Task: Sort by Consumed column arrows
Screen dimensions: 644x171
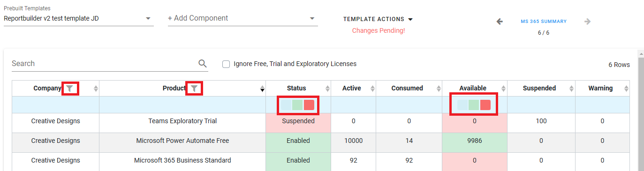Action: [439, 89]
